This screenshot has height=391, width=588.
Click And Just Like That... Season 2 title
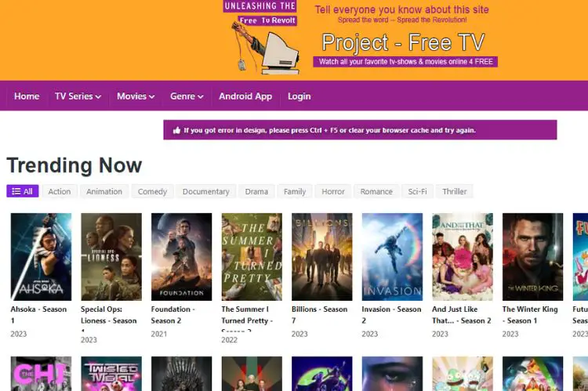[x=462, y=314]
